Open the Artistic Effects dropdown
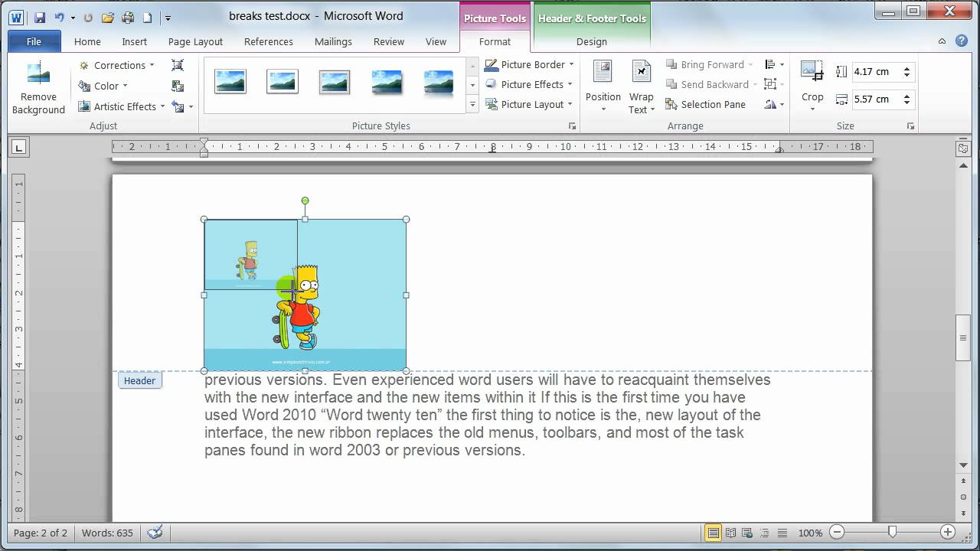This screenshot has width=980, height=551. (121, 106)
